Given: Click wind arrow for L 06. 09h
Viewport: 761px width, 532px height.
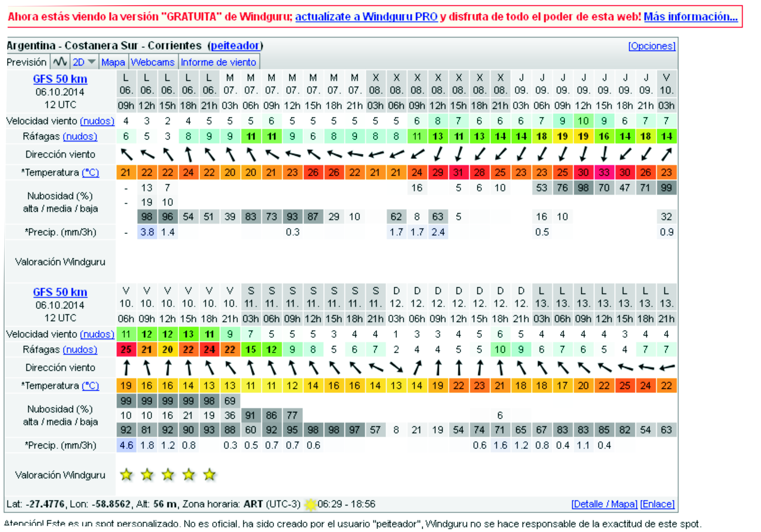Looking at the screenshot, I should pyautogui.click(x=126, y=154).
